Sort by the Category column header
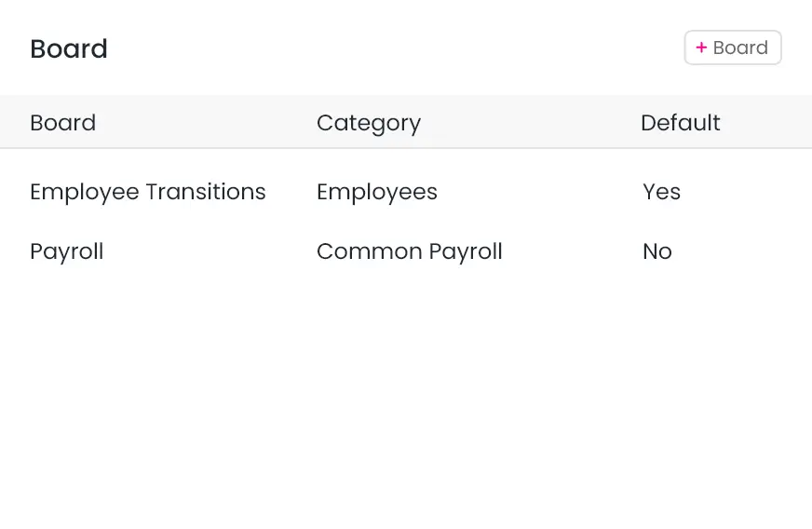Viewport: 812px width, 529px height. (x=369, y=123)
